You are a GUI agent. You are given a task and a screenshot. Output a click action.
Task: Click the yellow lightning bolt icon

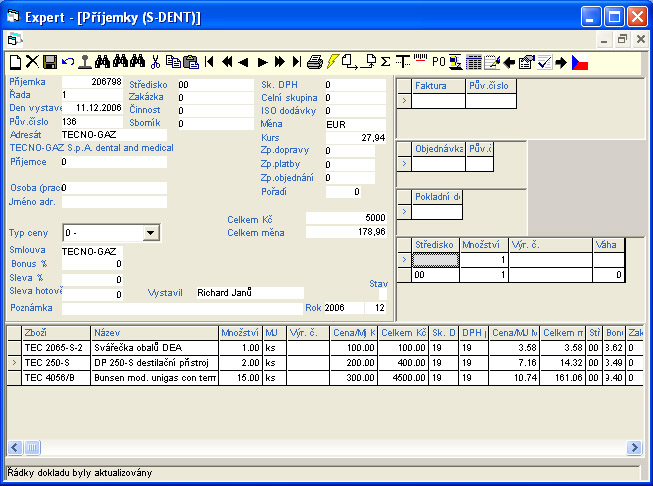coord(332,62)
